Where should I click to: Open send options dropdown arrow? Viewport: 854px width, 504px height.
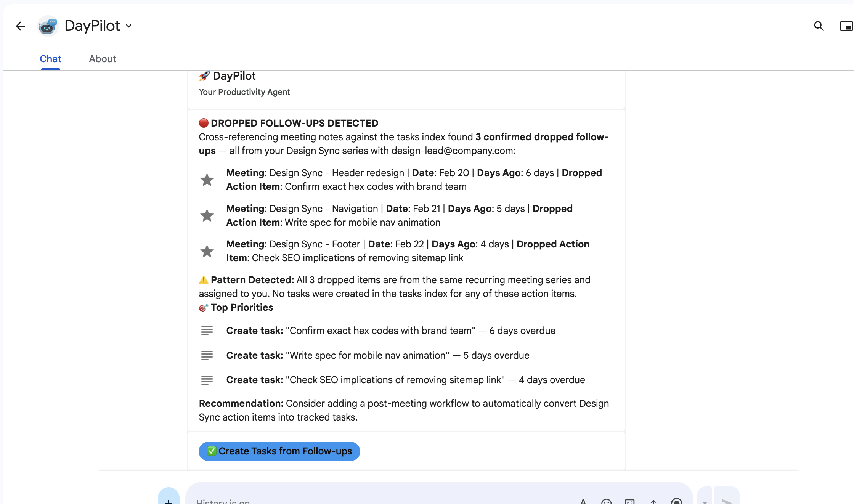pyautogui.click(x=705, y=501)
